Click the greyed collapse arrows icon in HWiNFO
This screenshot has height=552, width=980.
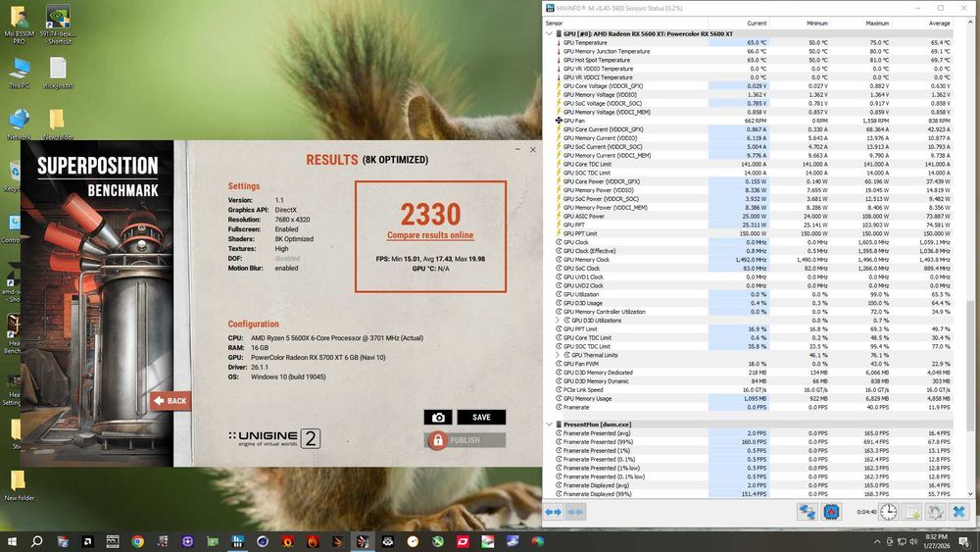tap(575, 512)
